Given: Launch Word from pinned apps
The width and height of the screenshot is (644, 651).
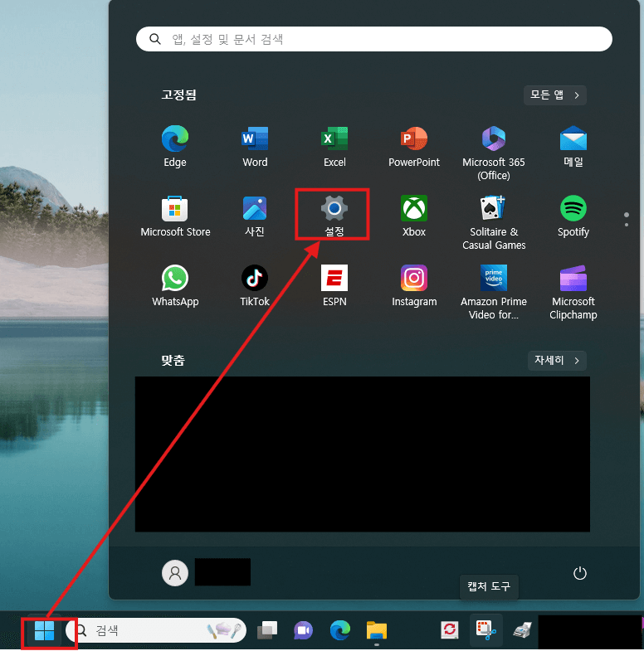Looking at the screenshot, I should (x=255, y=146).
